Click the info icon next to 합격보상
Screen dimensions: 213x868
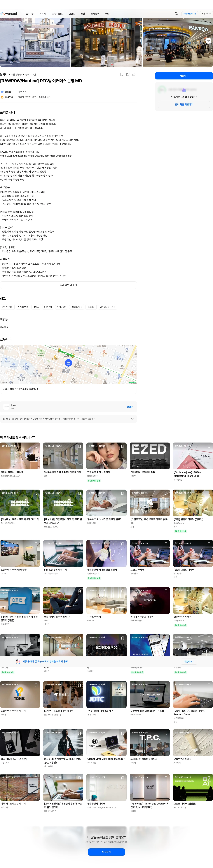[x=49, y=97]
